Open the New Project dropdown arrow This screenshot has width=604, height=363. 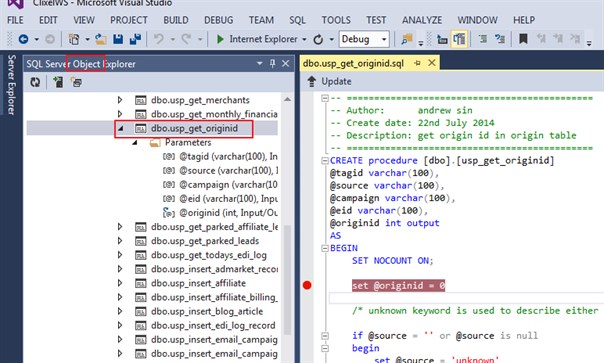[87, 39]
